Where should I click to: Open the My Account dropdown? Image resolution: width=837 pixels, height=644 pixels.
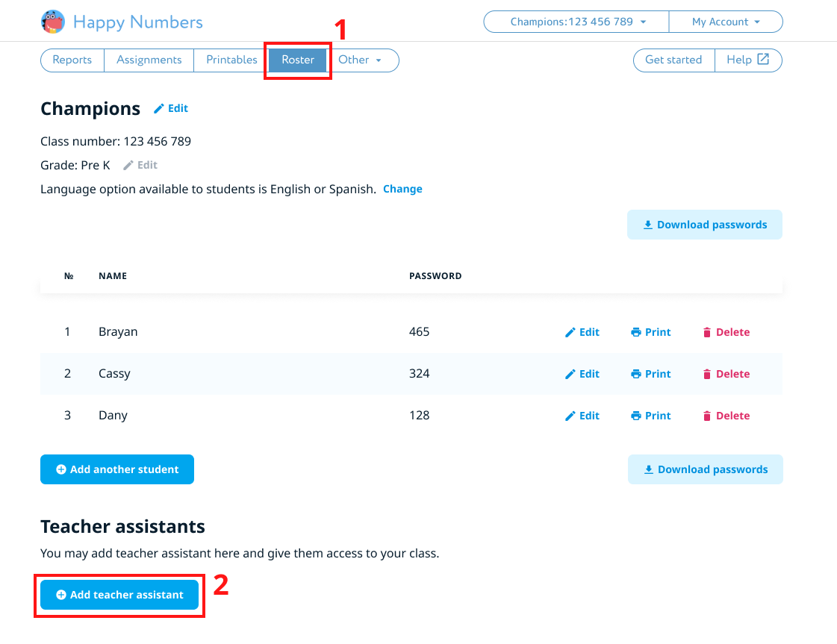(725, 22)
